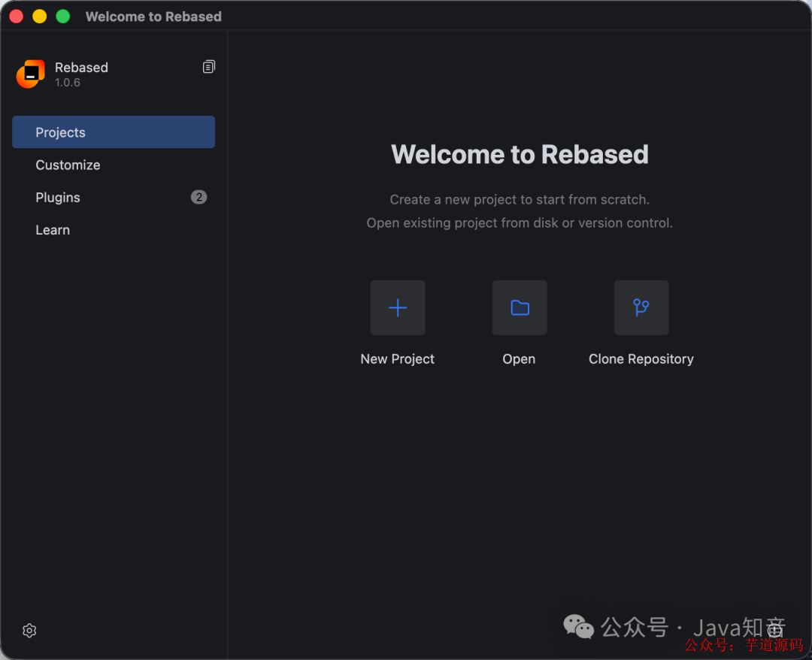
Task: Switch to the Customize tab
Action: pos(114,165)
